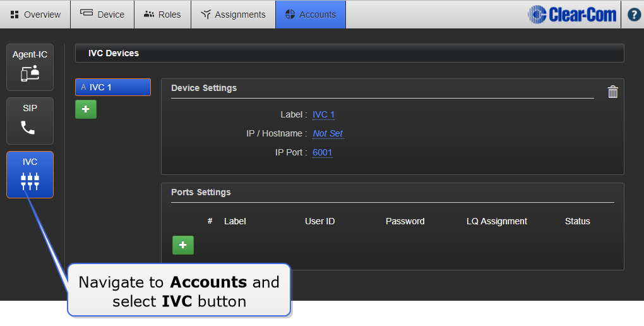Click the User ID column header

point(319,221)
